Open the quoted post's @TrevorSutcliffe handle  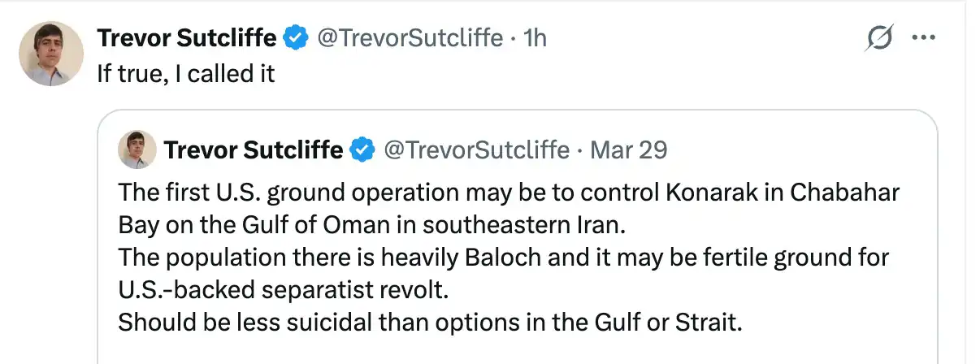click(475, 150)
